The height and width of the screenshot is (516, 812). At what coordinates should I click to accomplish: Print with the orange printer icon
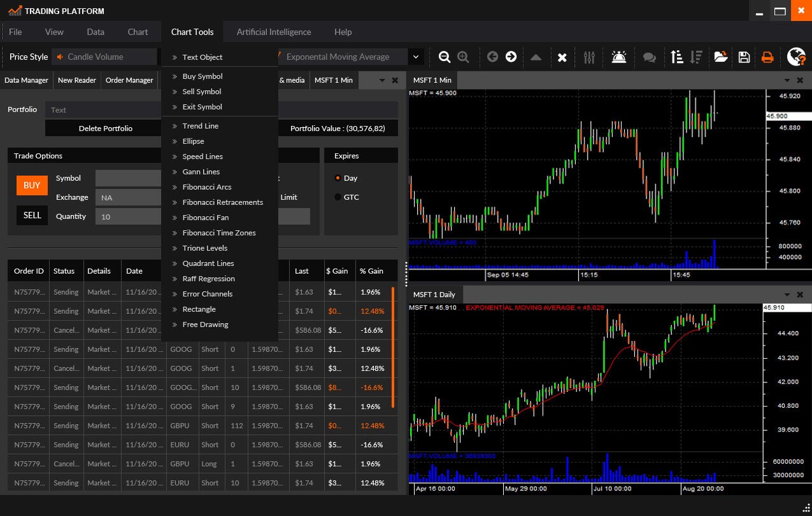(767, 57)
